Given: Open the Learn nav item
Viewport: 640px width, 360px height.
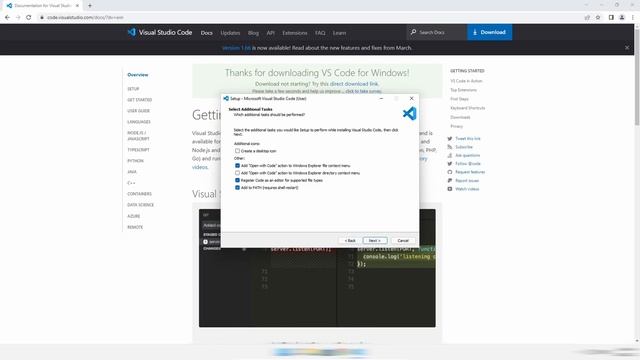Looking at the screenshot, I should (339, 33).
